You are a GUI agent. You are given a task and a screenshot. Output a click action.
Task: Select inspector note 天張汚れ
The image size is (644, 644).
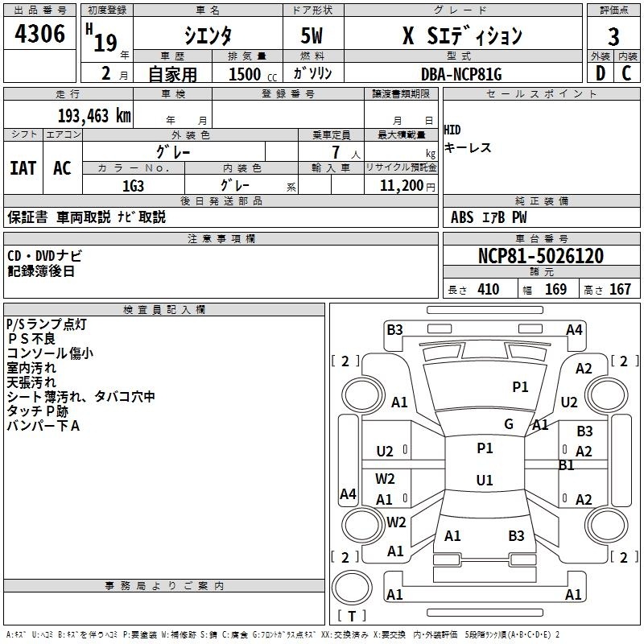(x=31, y=382)
